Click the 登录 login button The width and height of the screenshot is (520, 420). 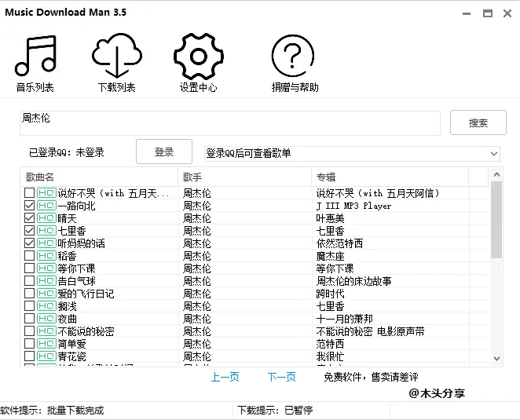point(164,152)
